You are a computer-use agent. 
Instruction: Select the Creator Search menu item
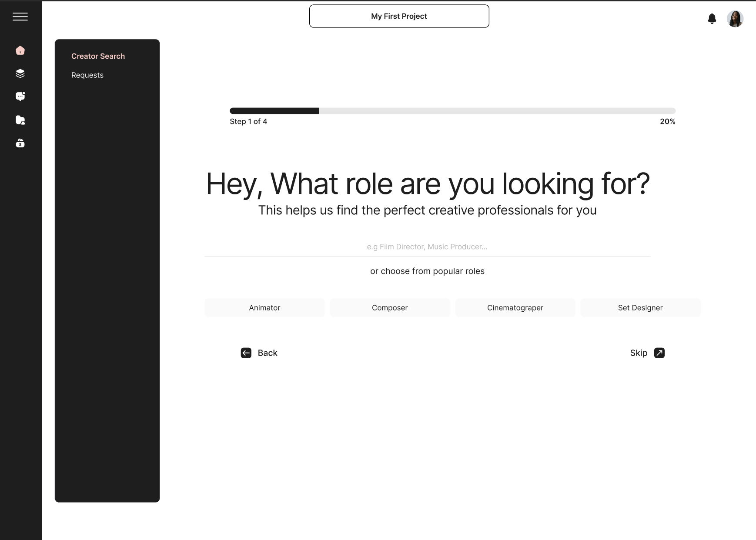(x=98, y=56)
